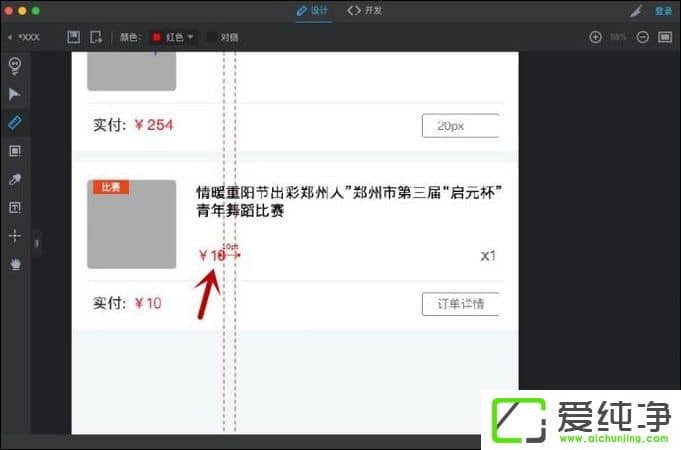Click the red color swatch in toolbar
Screen dimensions: 681x450
(x=156, y=37)
